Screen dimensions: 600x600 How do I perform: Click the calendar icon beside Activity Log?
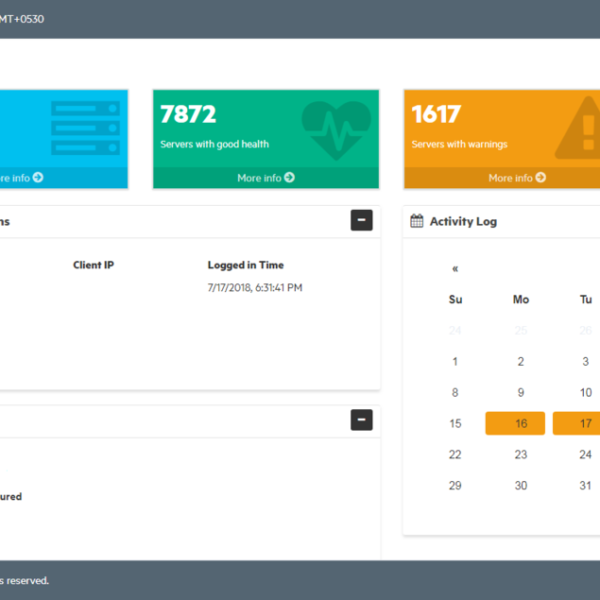tap(417, 221)
